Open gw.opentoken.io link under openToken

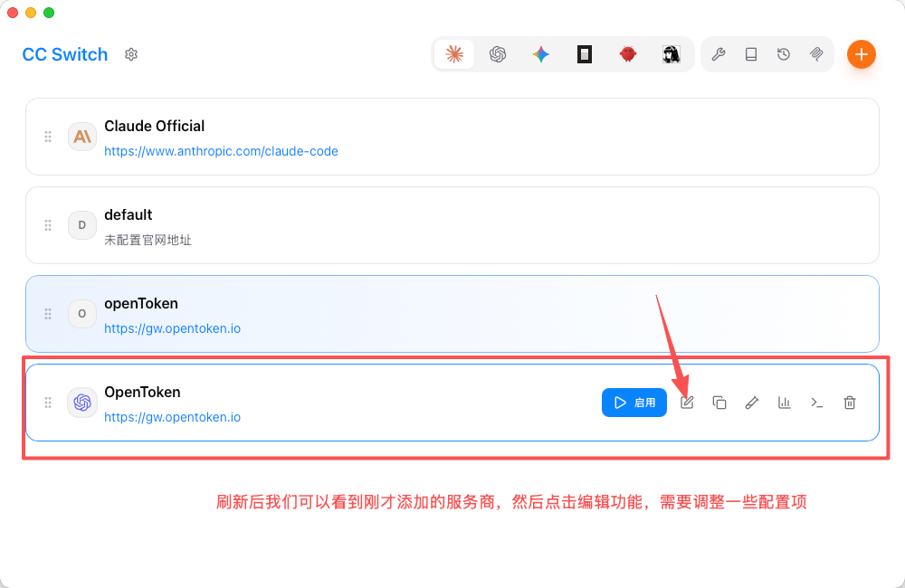tap(172, 328)
